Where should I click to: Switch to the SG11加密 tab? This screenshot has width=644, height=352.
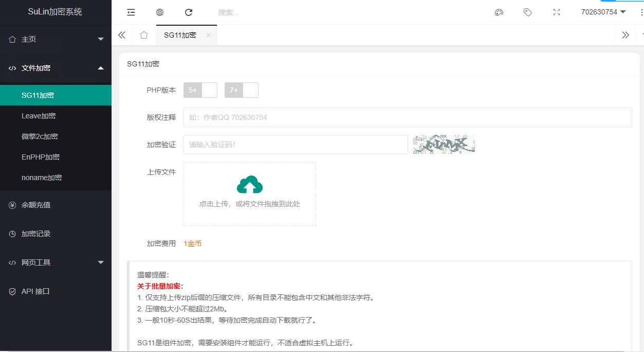pos(179,35)
